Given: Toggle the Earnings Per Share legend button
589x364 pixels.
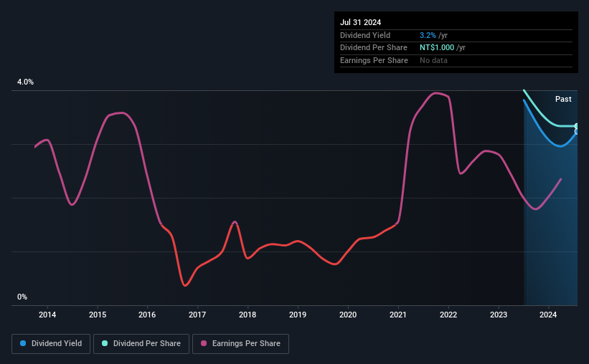Looking at the screenshot, I should pyautogui.click(x=240, y=344).
